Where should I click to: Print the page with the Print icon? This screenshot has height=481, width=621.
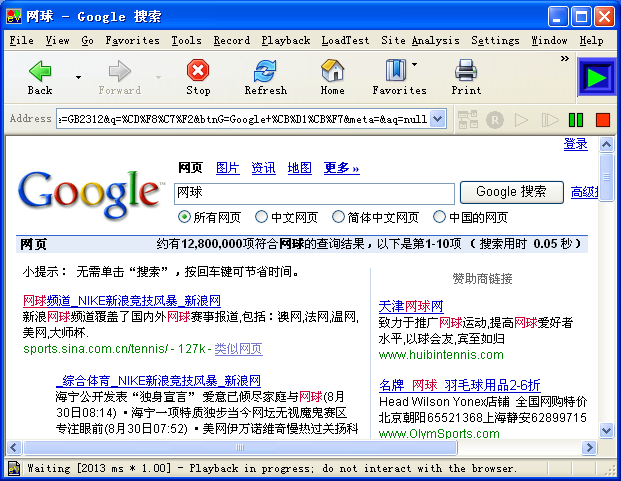click(466, 70)
